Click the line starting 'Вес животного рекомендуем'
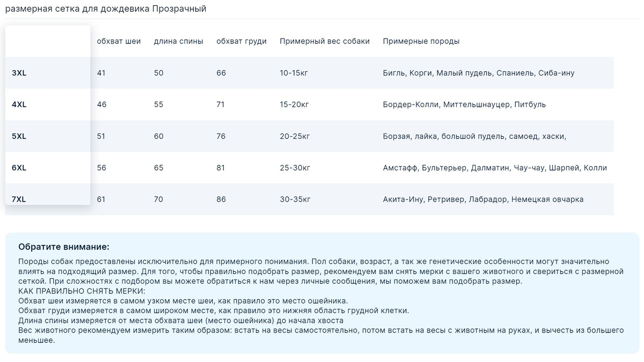 [x=321, y=335]
